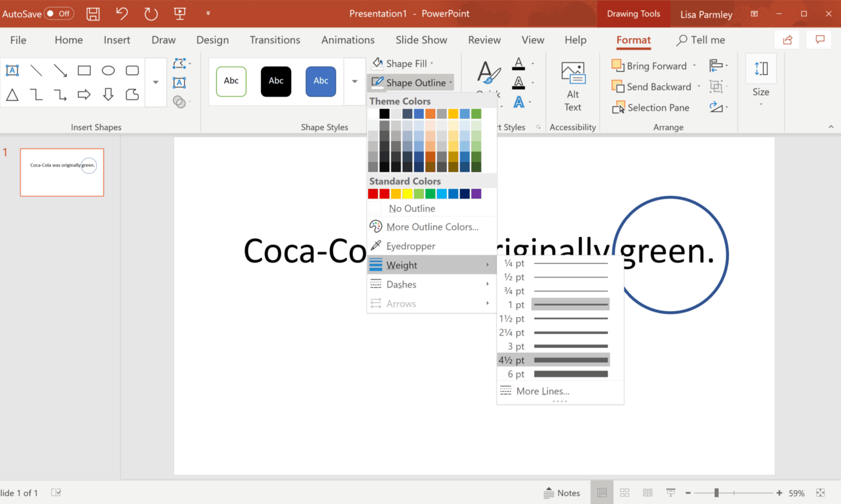The width and height of the screenshot is (841, 504).
Task: Click the Align objects icon
Action: [x=716, y=66]
